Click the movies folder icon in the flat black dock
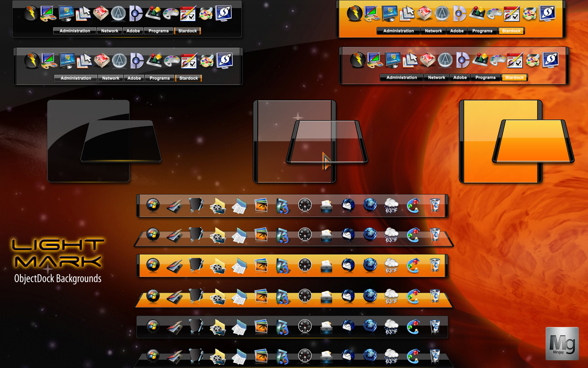 coord(218,328)
